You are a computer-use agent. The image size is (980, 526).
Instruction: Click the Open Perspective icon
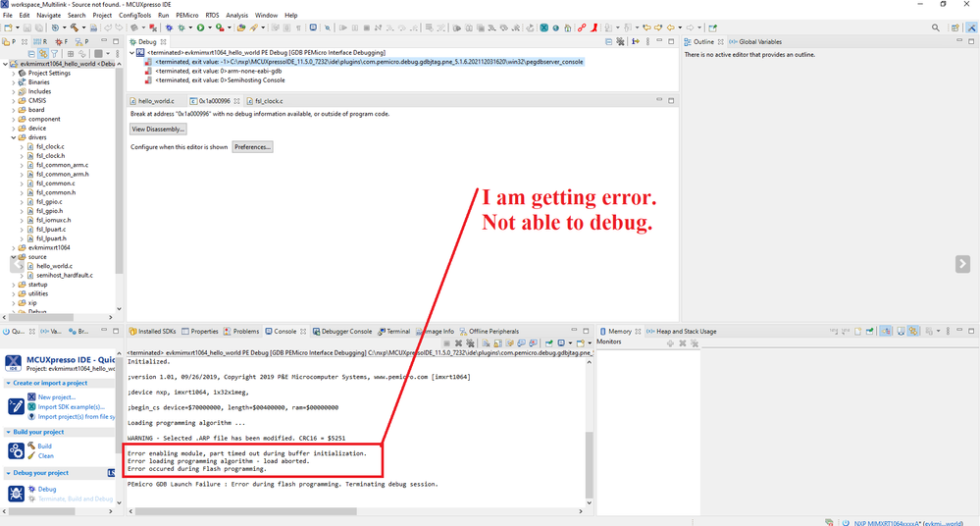(x=955, y=27)
